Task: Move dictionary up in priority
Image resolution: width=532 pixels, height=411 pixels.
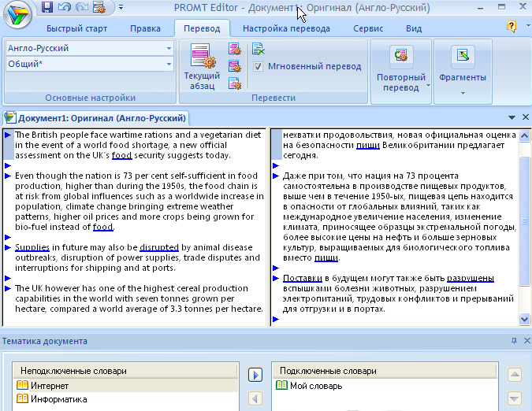Action: click(515, 375)
